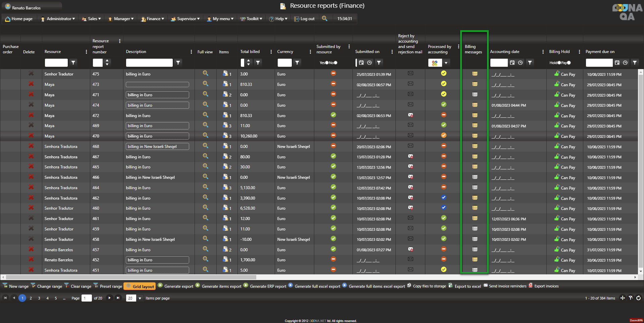The width and height of the screenshot is (644, 323).
Task: Select No radio under Submitted by resource
Action: tap(335, 63)
